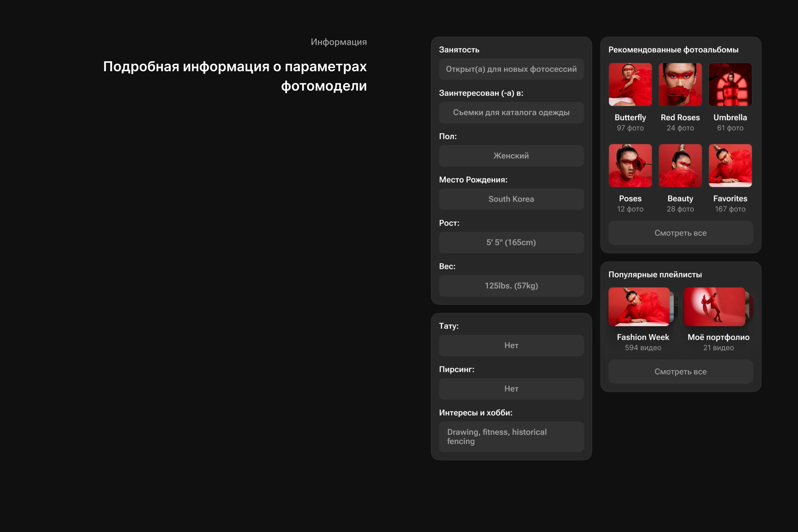Click Смотреть все under popular playlists
The image size is (798, 532).
(x=681, y=372)
